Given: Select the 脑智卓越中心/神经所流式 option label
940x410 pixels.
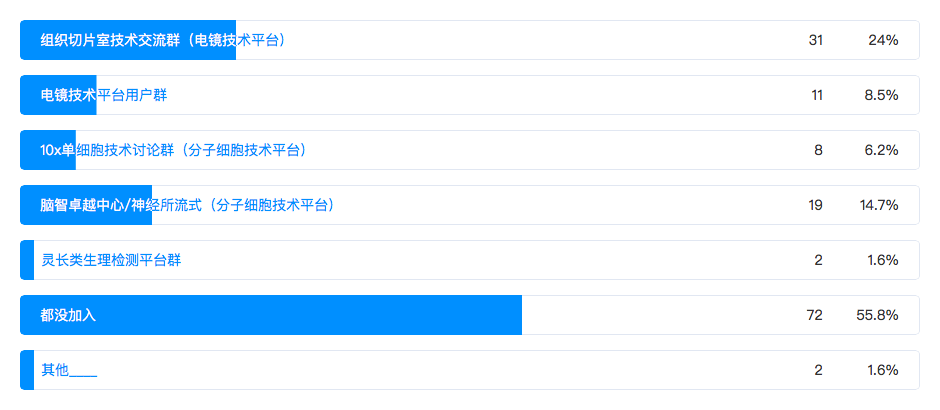Looking at the screenshot, I should (187, 205).
